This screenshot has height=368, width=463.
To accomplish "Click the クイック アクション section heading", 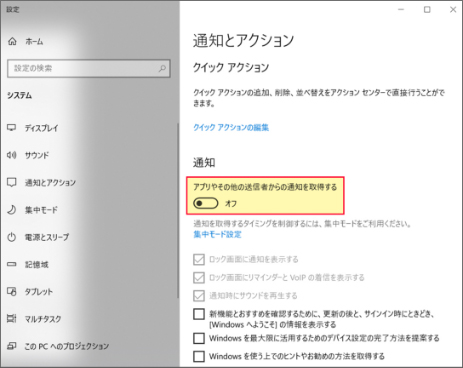I will pos(231,67).
